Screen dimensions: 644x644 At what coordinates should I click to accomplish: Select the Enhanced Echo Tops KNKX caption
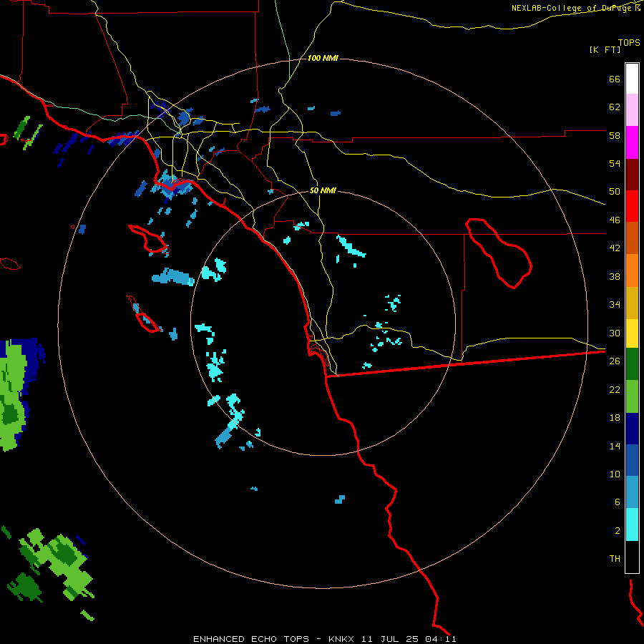pos(324,639)
